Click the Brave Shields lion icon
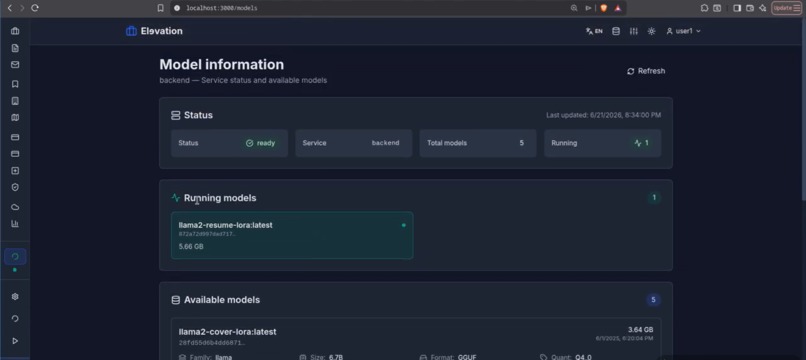Image resolution: width=806 pixels, height=360 pixels. [x=604, y=8]
